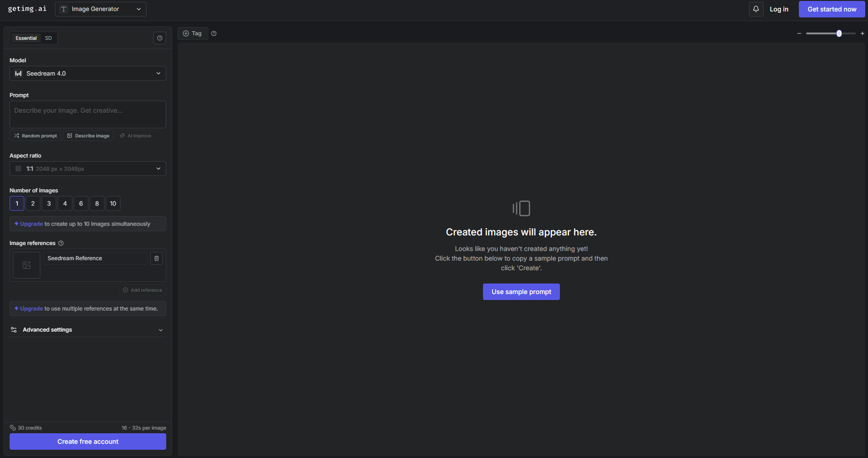Click the thumbnail size slider handle
The height and width of the screenshot is (458, 868).
click(839, 33)
